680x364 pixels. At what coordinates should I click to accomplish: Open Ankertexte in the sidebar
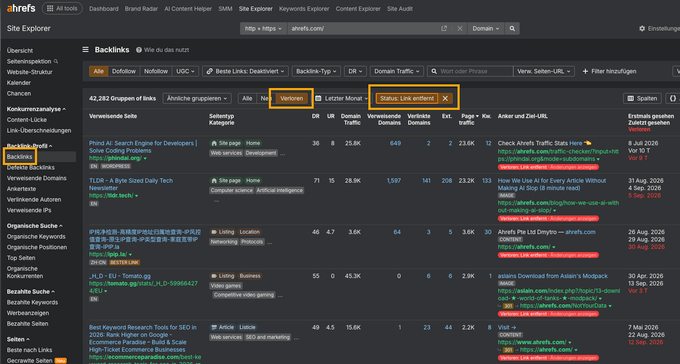click(x=21, y=189)
